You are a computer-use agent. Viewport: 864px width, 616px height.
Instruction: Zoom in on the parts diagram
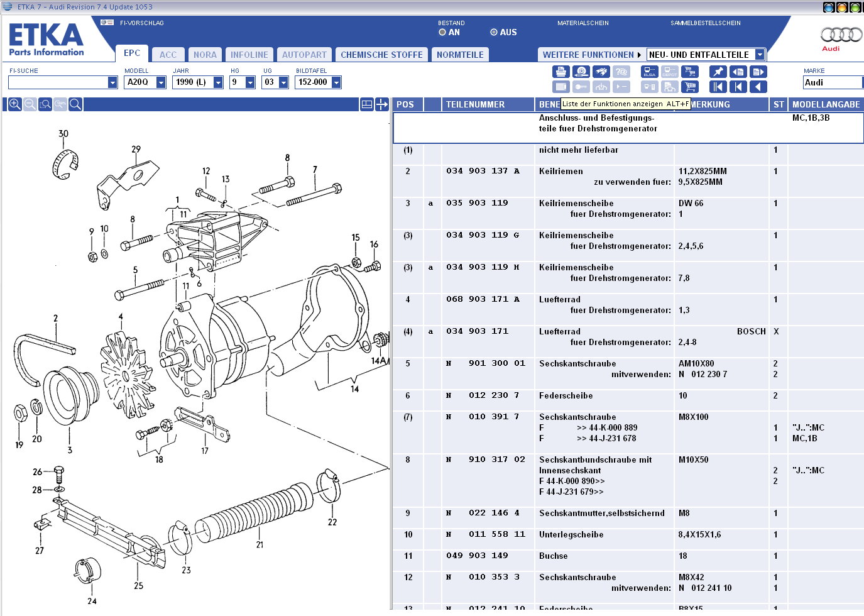point(15,104)
